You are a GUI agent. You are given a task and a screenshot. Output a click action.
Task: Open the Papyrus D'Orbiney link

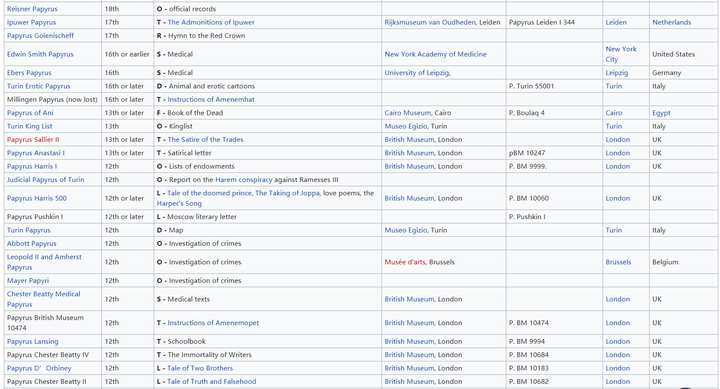pos(39,368)
